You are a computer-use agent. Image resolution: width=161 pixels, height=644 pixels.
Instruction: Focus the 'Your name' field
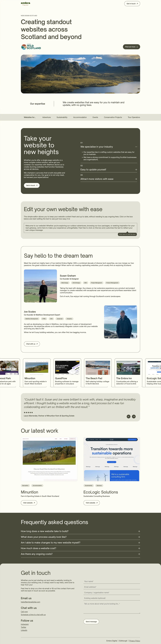click(x=112, y=582)
